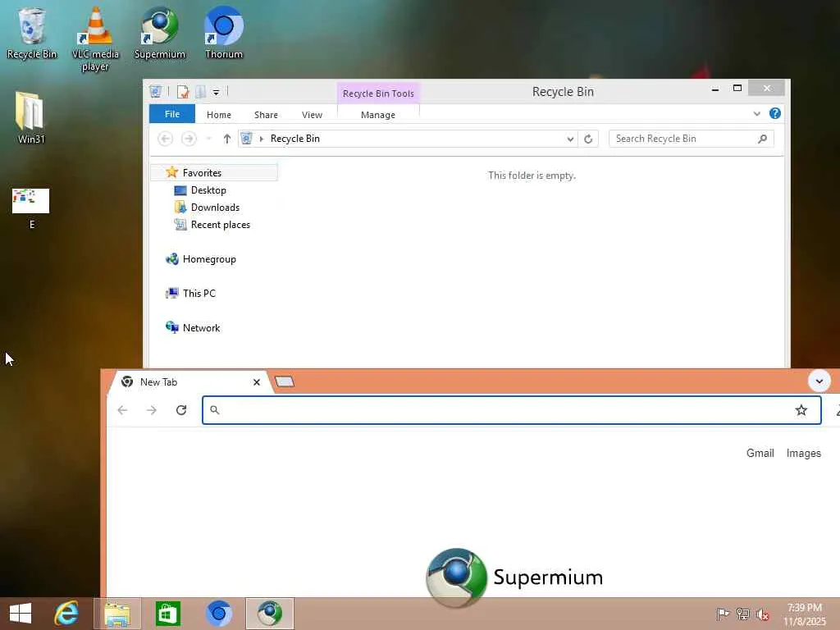The width and height of the screenshot is (840, 630).
Task: Open the network tray icon
Action: (x=742, y=614)
